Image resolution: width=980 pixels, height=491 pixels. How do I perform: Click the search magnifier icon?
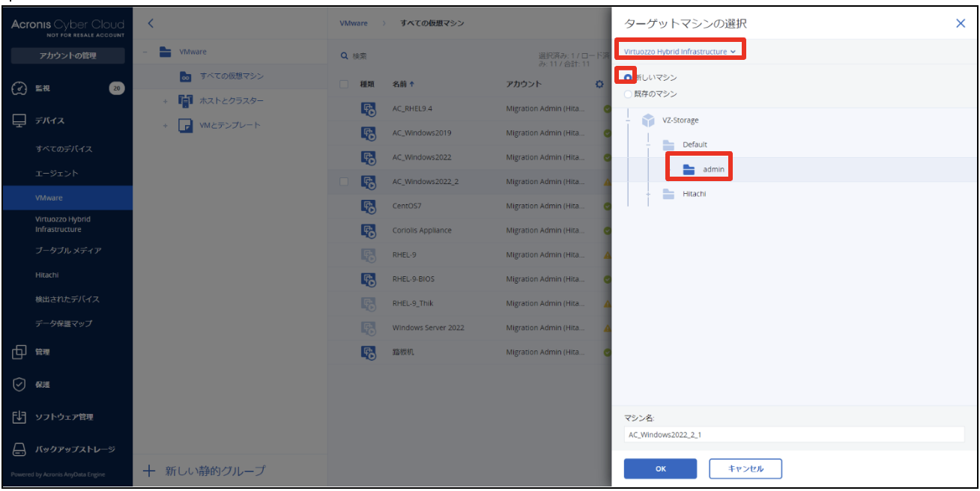345,56
